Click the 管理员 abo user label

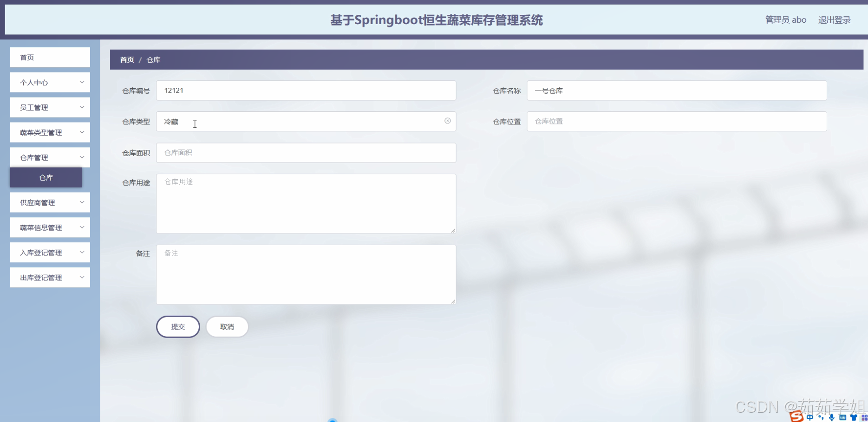[786, 20]
